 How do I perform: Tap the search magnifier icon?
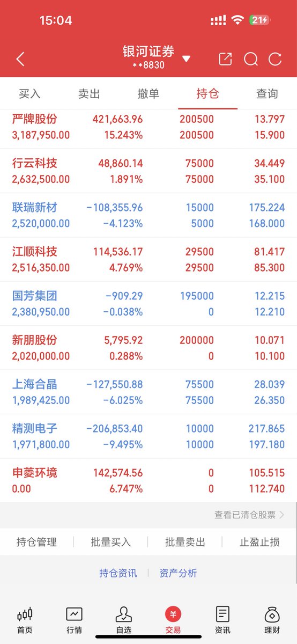point(251,59)
